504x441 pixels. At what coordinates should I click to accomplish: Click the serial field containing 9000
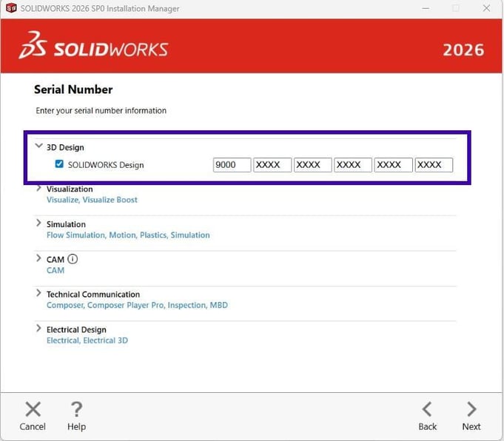click(232, 165)
